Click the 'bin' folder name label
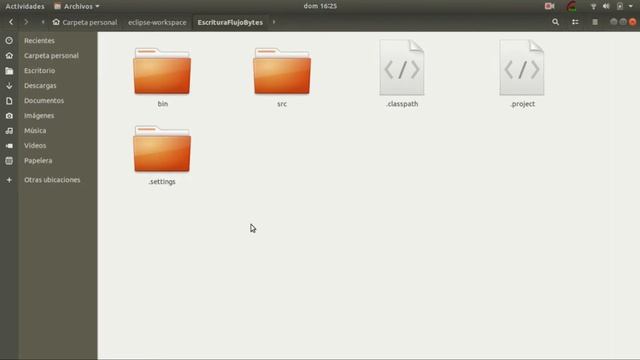Image resolution: width=640 pixels, height=360 pixels. click(162, 104)
